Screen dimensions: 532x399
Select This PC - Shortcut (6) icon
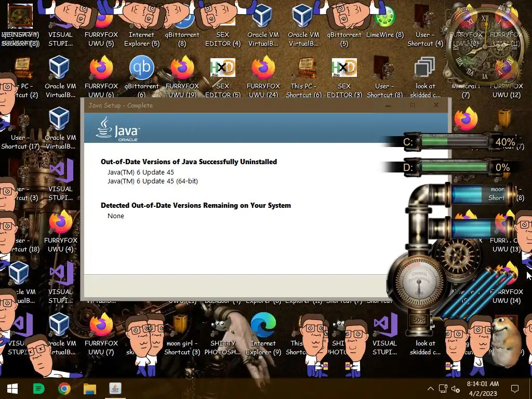303,77
